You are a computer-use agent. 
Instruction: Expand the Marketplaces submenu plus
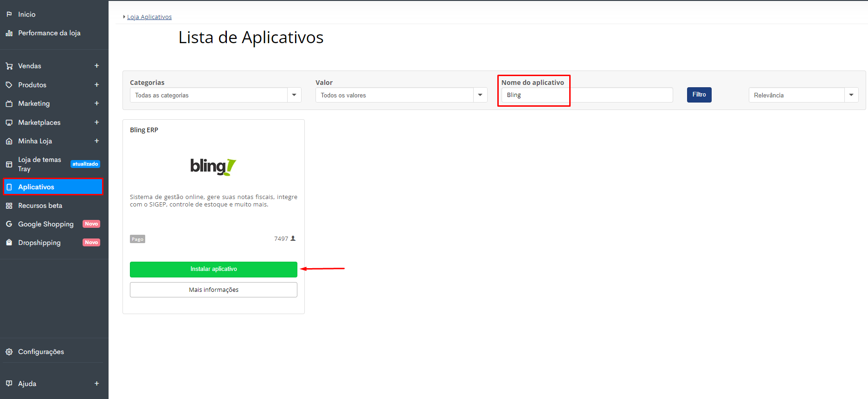tap(96, 122)
